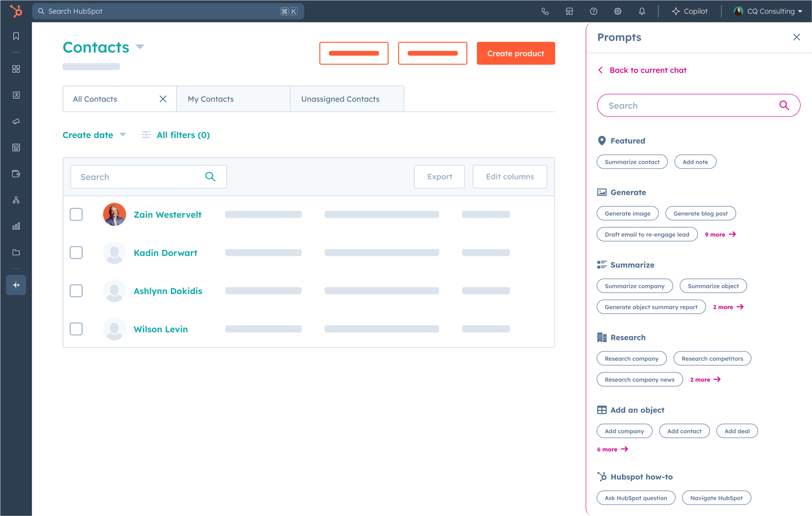Select the checkbox for Kadin Dorwart
Screen dimensions: 812x516
pyautogui.click(x=76, y=253)
